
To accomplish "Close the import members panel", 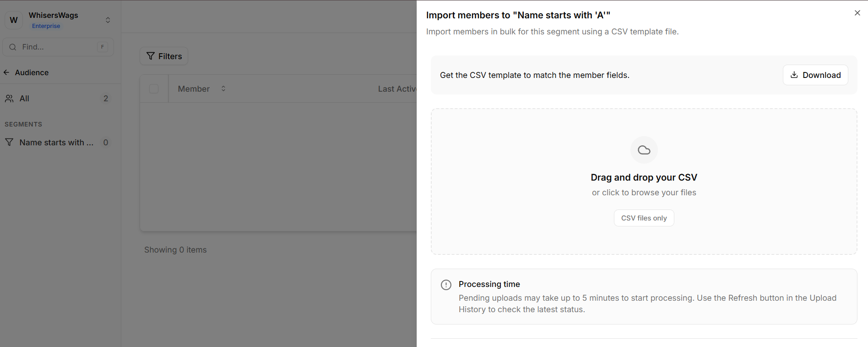I will coord(857,13).
